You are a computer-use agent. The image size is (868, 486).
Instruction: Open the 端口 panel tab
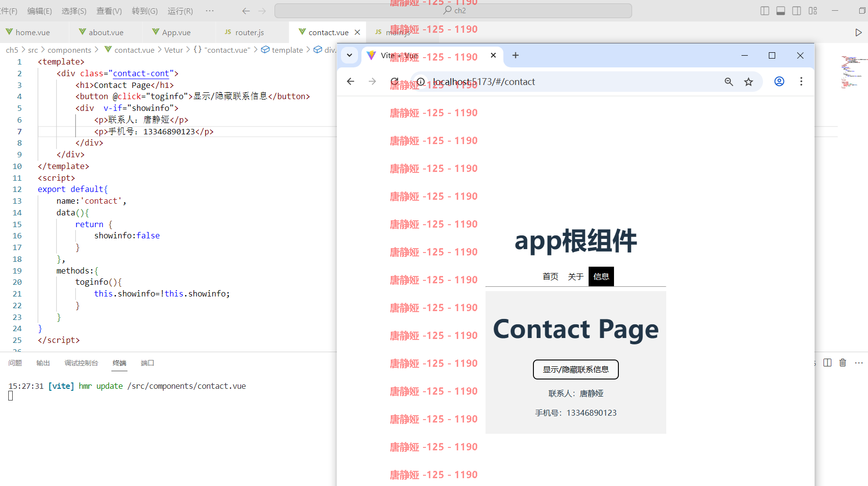pyautogui.click(x=148, y=363)
